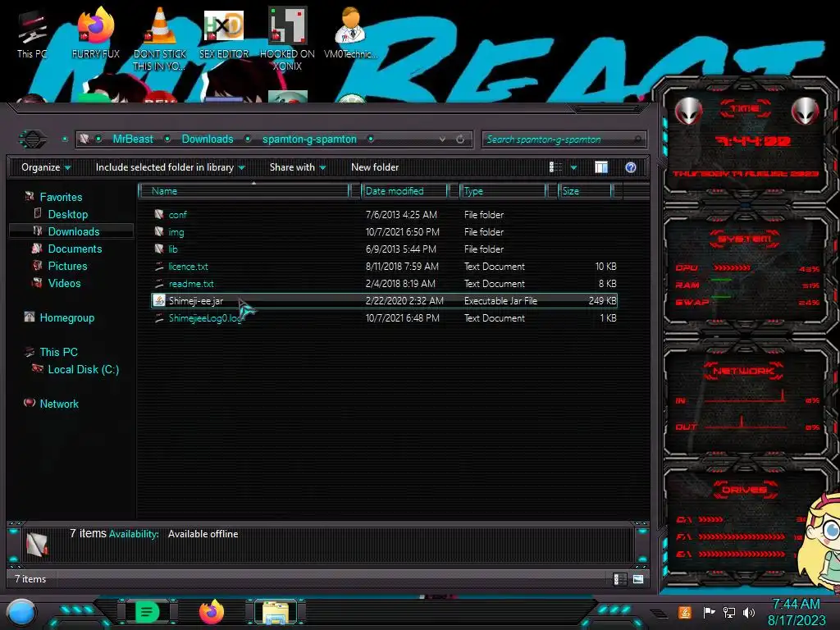Click Downloads in the address breadcrumb

click(208, 139)
